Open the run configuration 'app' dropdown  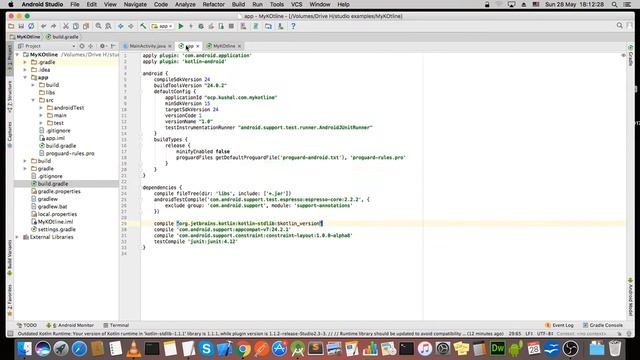[x=162, y=26]
